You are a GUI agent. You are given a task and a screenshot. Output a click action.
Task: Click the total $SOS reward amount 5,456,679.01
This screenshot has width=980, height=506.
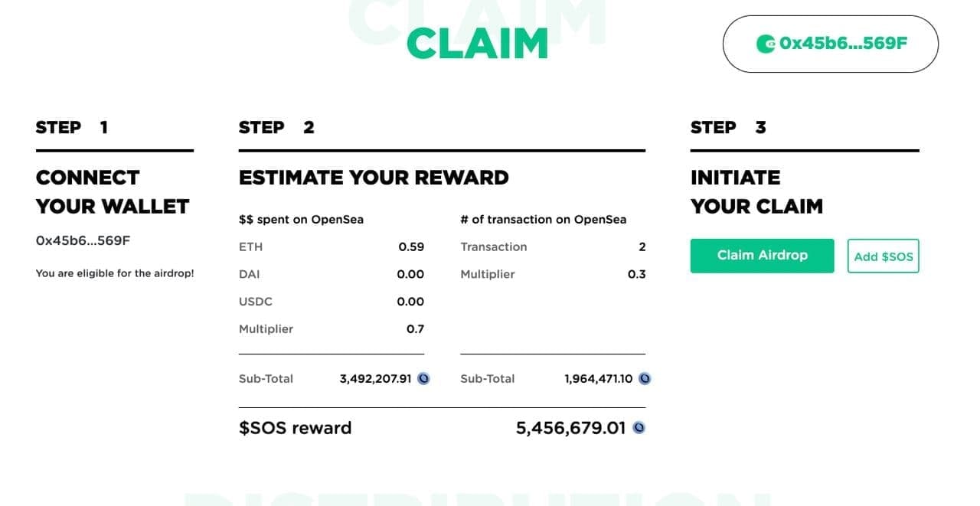(570, 428)
